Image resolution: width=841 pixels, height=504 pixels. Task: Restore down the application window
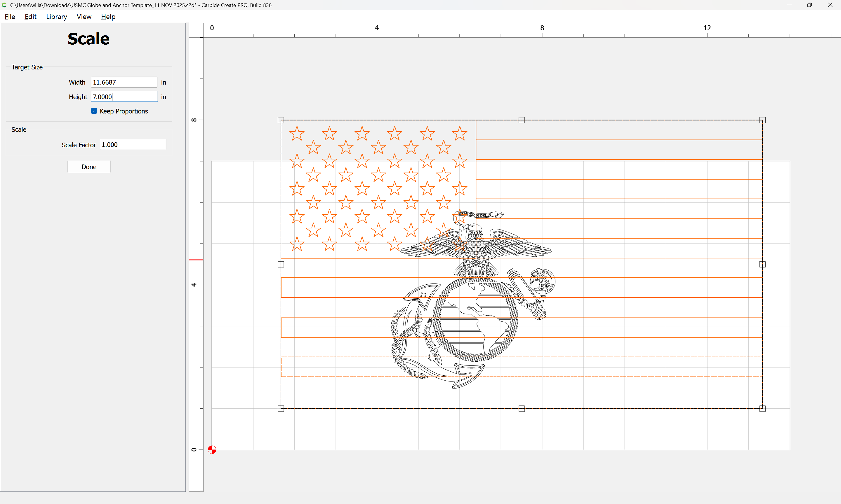(809, 5)
